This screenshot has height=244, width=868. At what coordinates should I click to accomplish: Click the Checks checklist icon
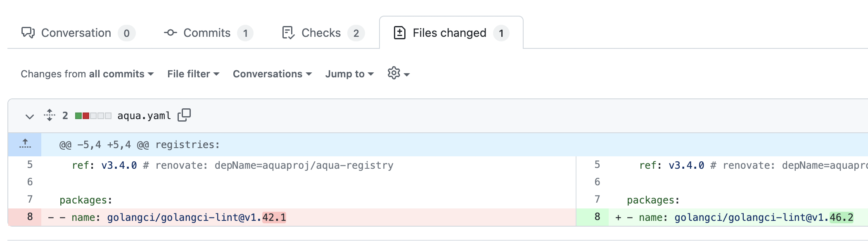[288, 33]
